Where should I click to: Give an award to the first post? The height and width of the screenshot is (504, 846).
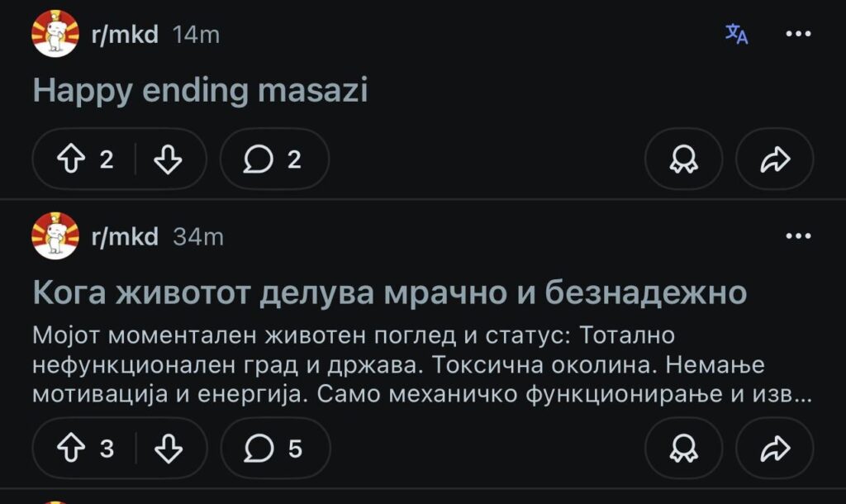(x=682, y=159)
